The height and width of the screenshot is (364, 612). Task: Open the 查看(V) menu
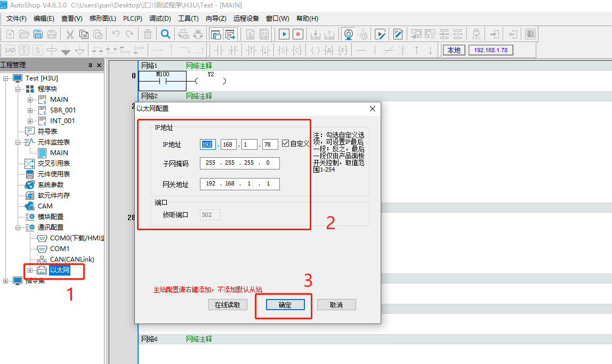pyautogui.click(x=72, y=18)
